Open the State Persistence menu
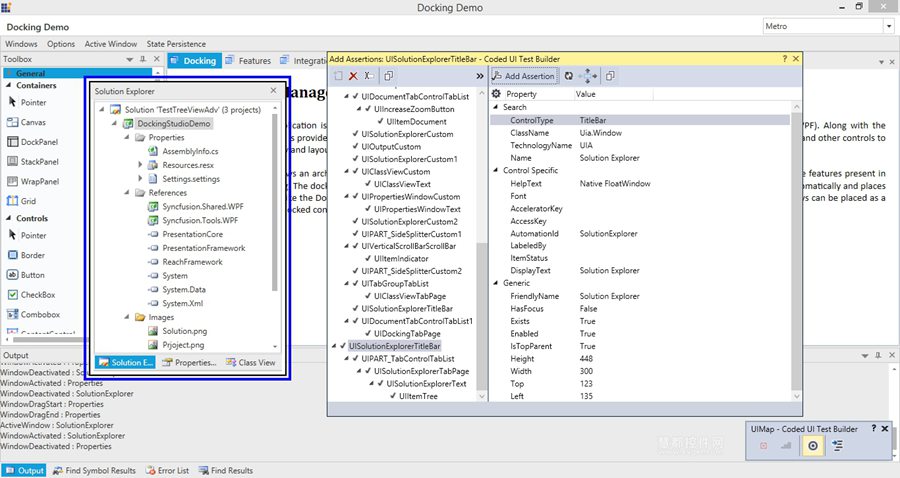Image resolution: width=900 pixels, height=478 pixels. (x=176, y=44)
